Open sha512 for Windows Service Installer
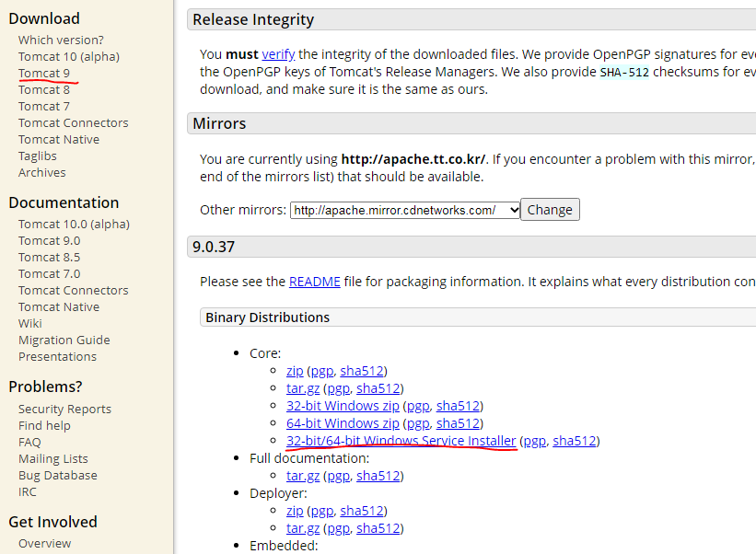 [575, 441]
